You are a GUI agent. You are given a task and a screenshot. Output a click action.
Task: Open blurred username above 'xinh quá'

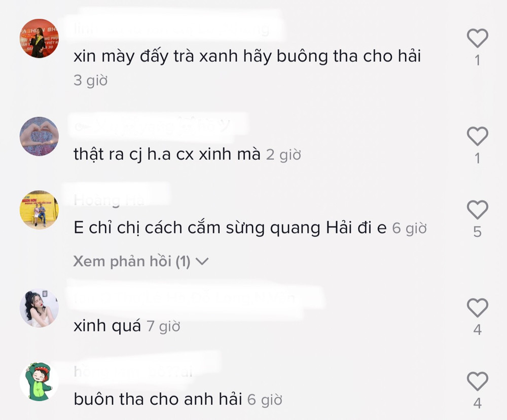tap(185, 298)
